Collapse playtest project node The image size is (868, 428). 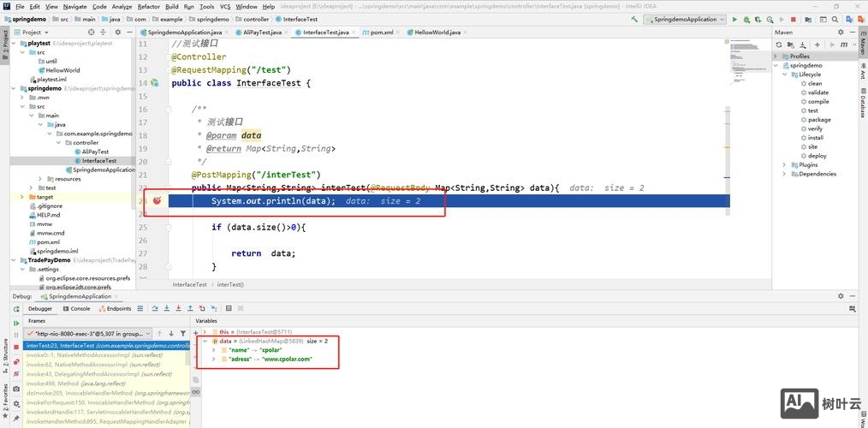[15, 43]
